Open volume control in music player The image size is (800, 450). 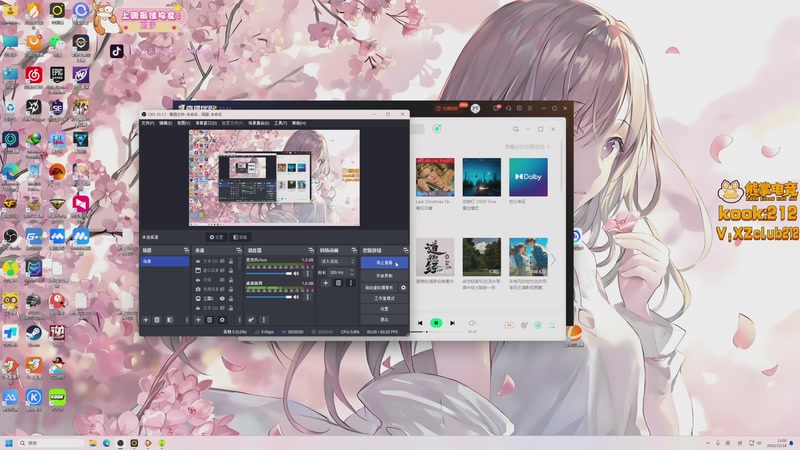click(472, 323)
